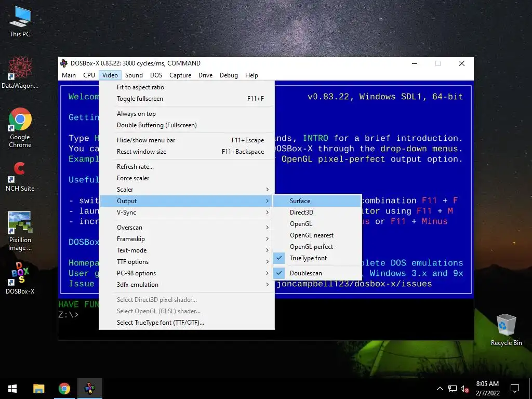Expand the TTF options submenu
This screenshot has width=532, height=399.
(x=187, y=262)
